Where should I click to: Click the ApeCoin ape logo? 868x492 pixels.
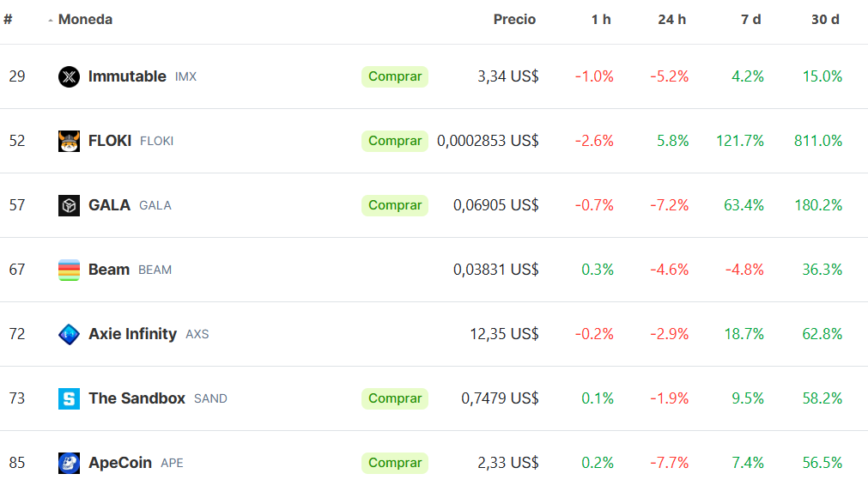click(69, 463)
